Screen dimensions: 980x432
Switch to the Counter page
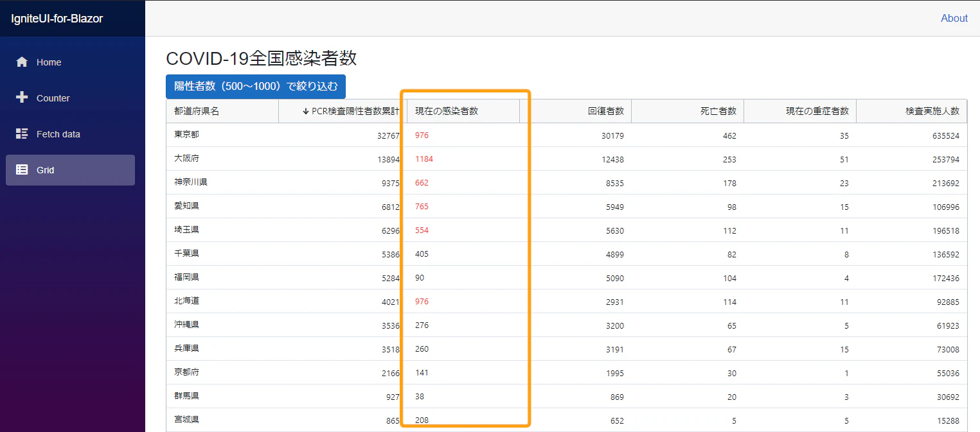click(x=53, y=98)
